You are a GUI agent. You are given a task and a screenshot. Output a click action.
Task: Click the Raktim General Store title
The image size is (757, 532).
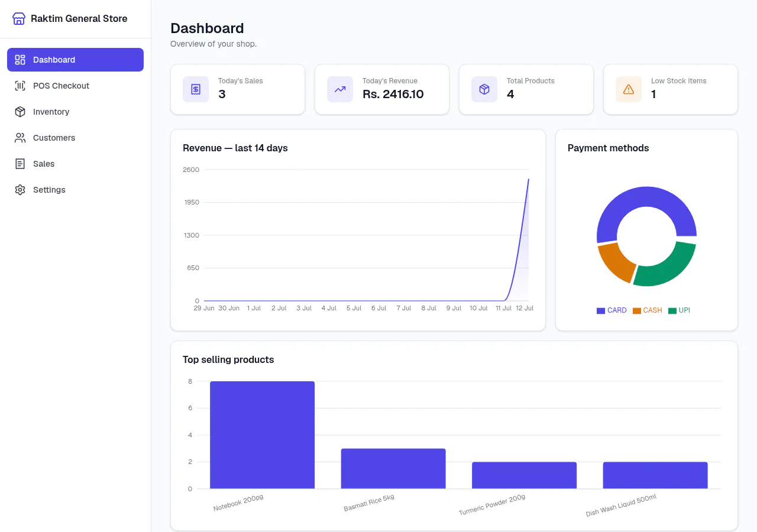point(79,18)
